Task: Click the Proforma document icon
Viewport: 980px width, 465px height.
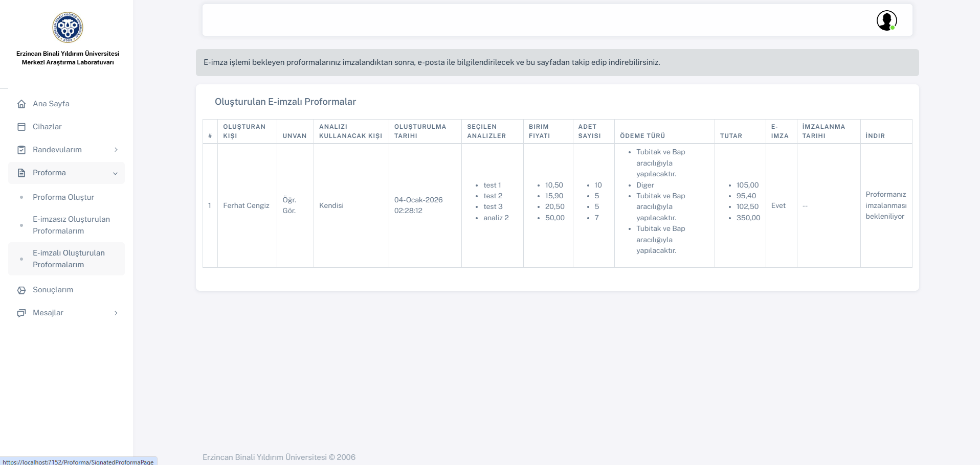Action: 21,173
